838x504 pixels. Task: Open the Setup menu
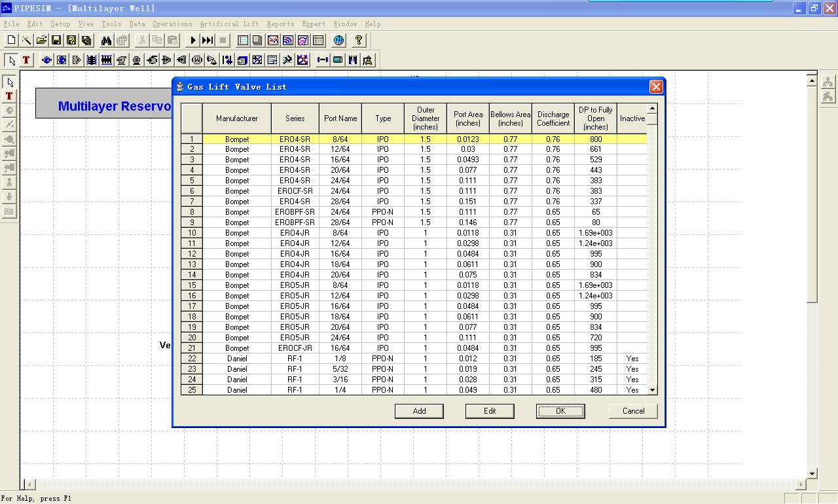60,24
